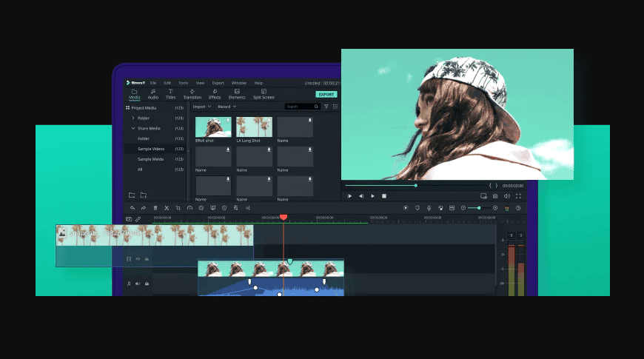Click the preview progress slider handle

(x=416, y=186)
